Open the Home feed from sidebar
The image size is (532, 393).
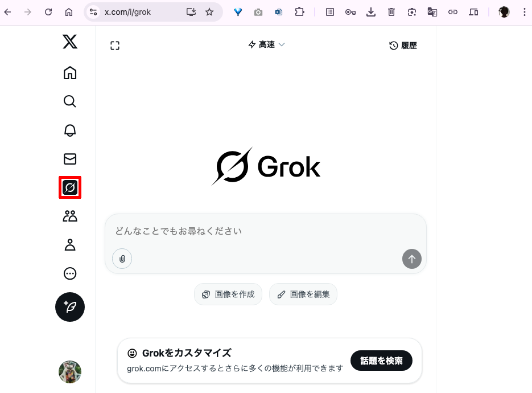70,73
